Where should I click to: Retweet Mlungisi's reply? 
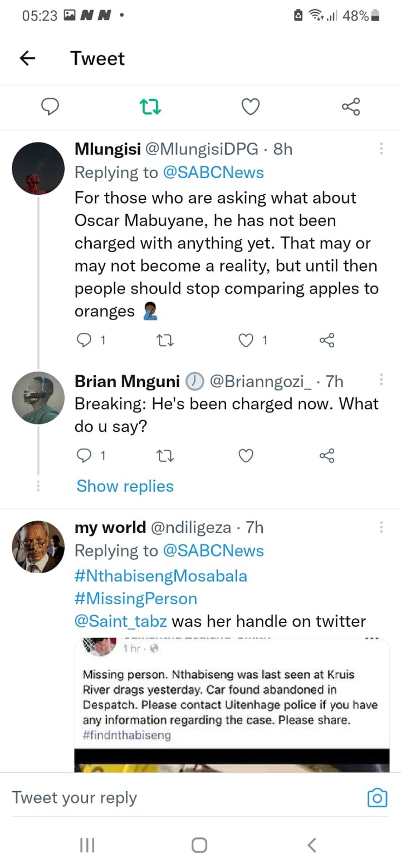pos(166,339)
